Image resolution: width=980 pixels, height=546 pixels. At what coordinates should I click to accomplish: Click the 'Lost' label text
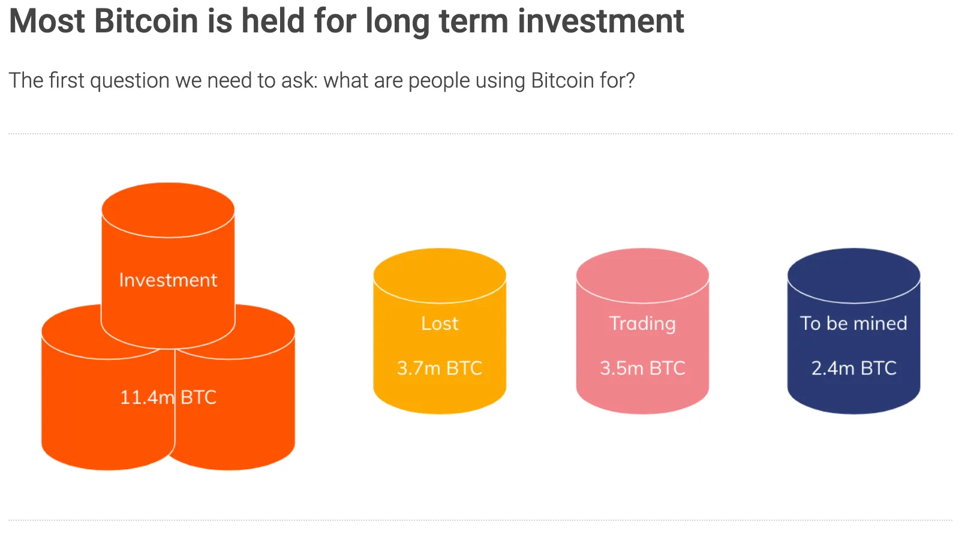[440, 323]
